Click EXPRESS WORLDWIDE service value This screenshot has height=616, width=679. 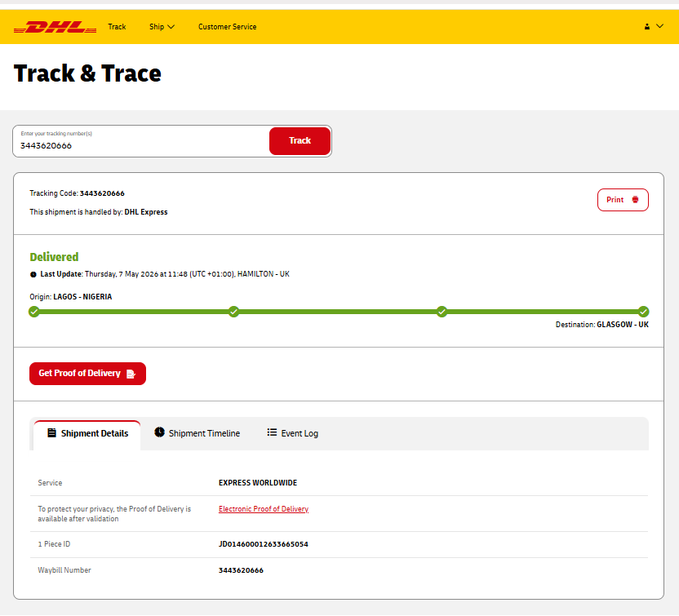point(258,483)
